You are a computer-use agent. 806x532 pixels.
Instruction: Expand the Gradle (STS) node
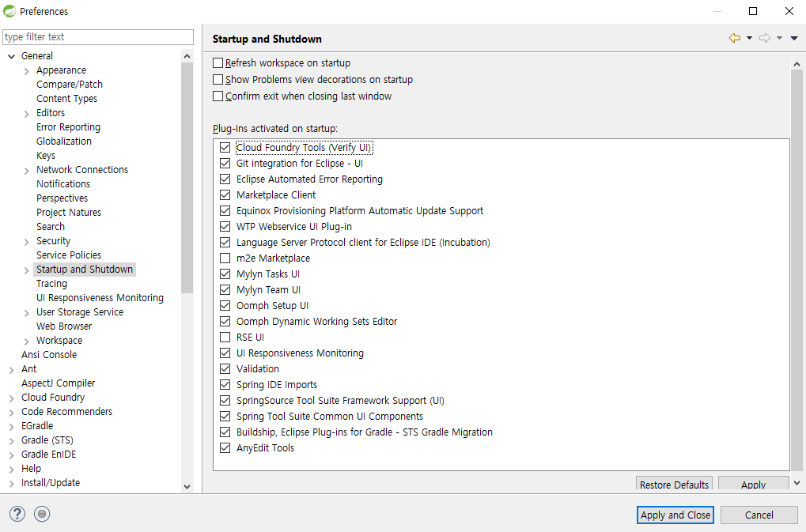pyautogui.click(x=11, y=440)
